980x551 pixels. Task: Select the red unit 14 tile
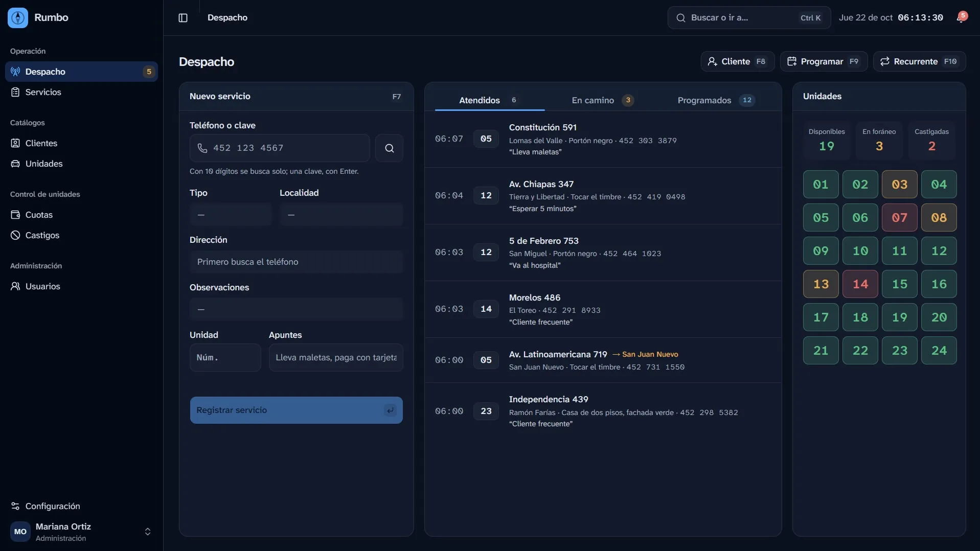pyautogui.click(x=860, y=284)
